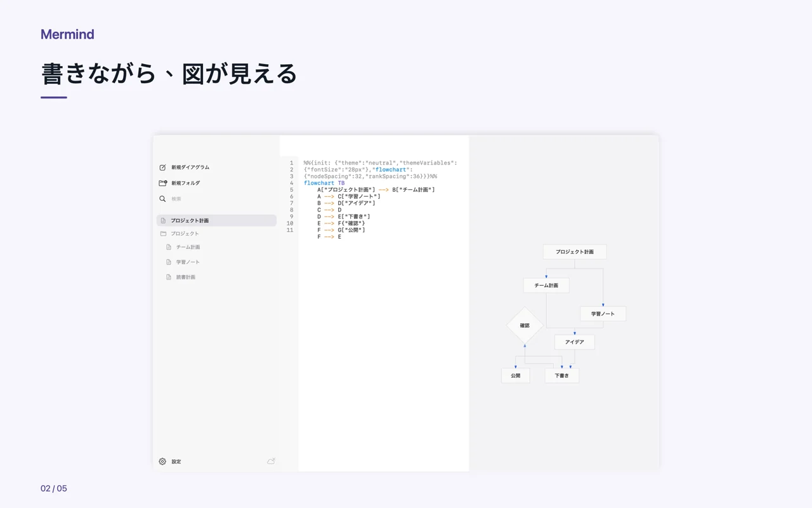Click the "flowchart TB" code line

click(324, 183)
